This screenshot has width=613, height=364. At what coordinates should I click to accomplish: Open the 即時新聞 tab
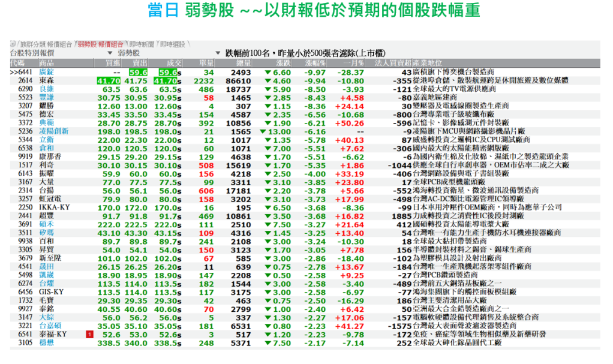coord(142,44)
